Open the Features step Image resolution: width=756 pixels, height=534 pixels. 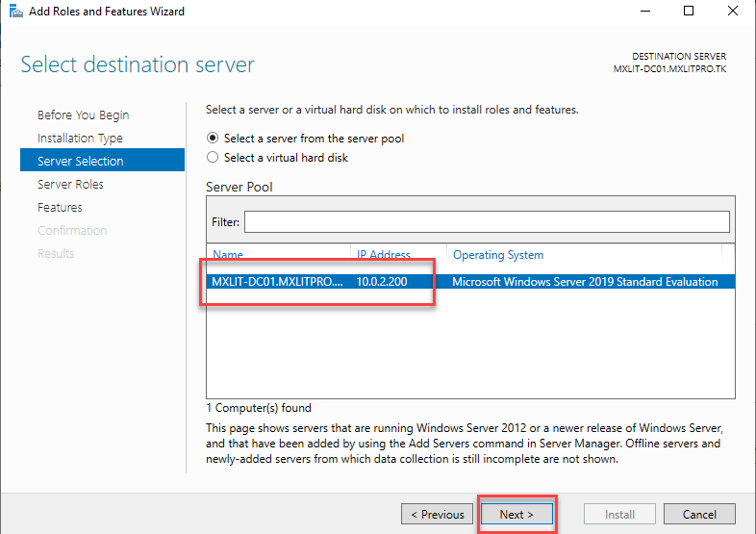[60, 207]
